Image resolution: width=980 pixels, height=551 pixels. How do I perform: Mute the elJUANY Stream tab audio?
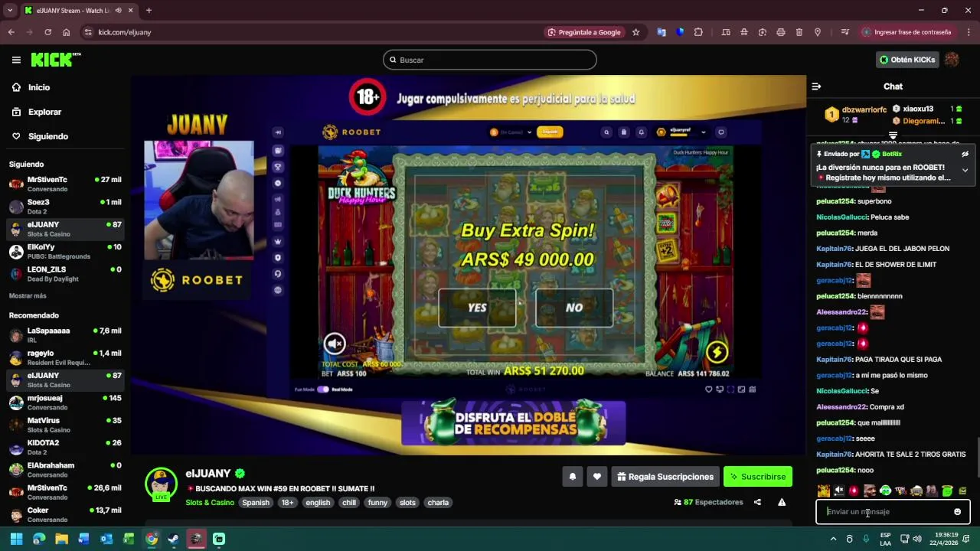[x=118, y=10]
